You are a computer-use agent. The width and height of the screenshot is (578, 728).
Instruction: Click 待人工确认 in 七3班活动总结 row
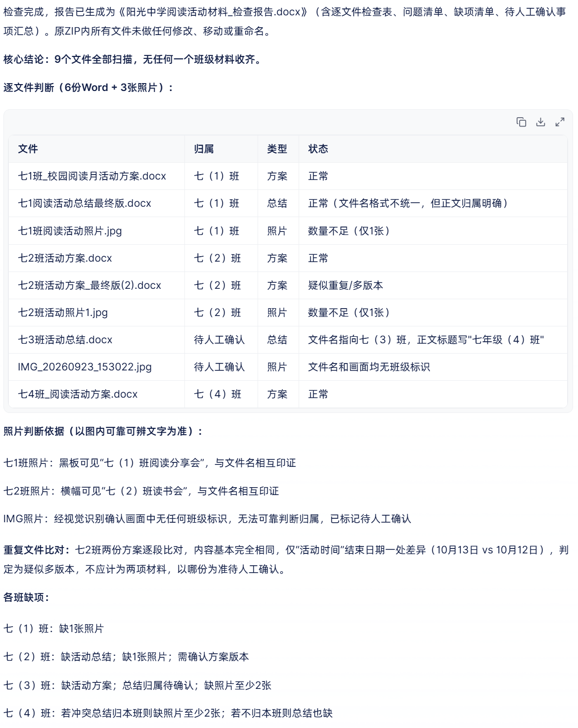coord(219,340)
